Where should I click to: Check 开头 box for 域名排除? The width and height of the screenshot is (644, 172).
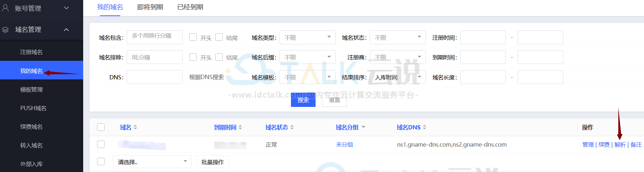(193, 57)
